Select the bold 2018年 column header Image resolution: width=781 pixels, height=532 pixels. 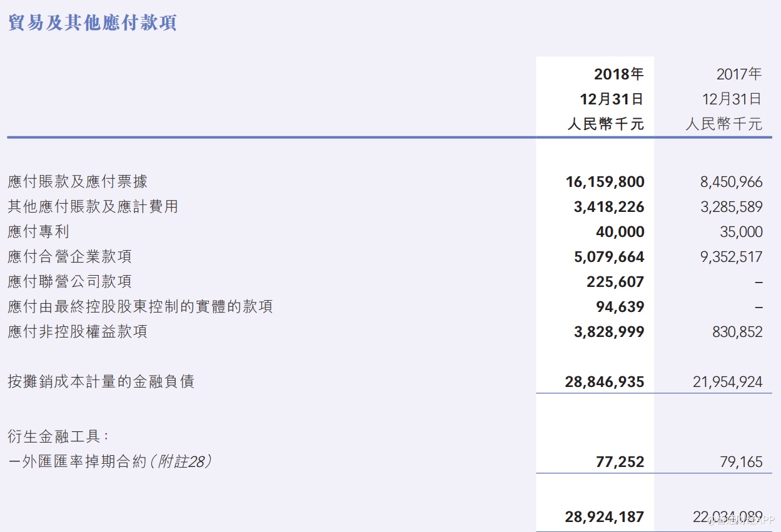[x=618, y=74]
